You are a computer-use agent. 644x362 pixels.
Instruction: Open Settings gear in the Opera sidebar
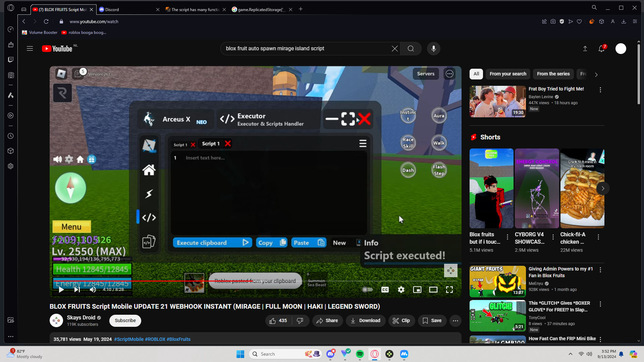tap(11, 166)
